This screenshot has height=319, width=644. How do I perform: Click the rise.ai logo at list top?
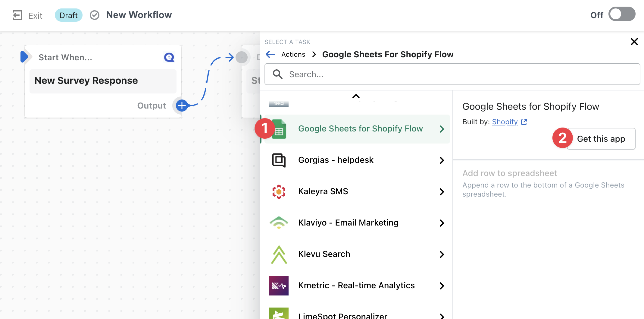pyautogui.click(x=279, y=104)
